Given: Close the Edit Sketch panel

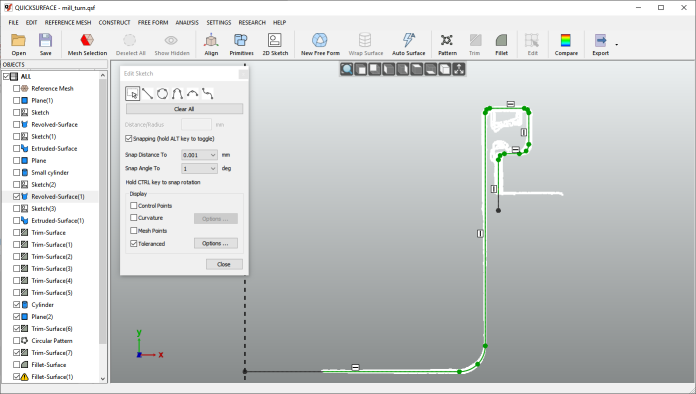Looking at the screenshot, I should tap(224, 264).
